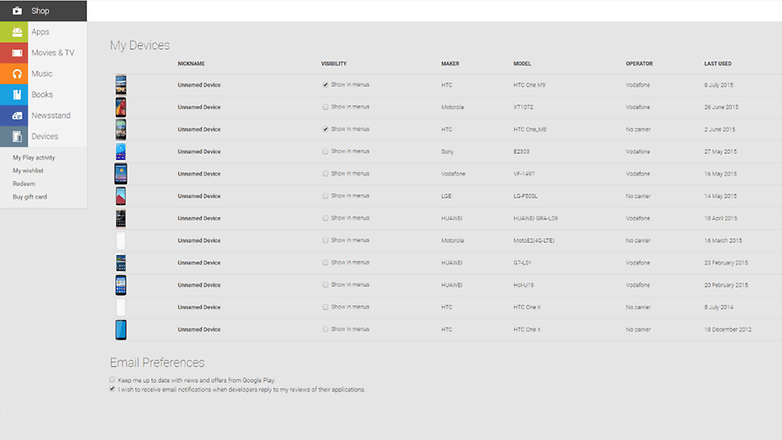This screenshot has height=440, width=782.
Task: Enable Show in menus for LG-F500L
Action: [325, 196]
